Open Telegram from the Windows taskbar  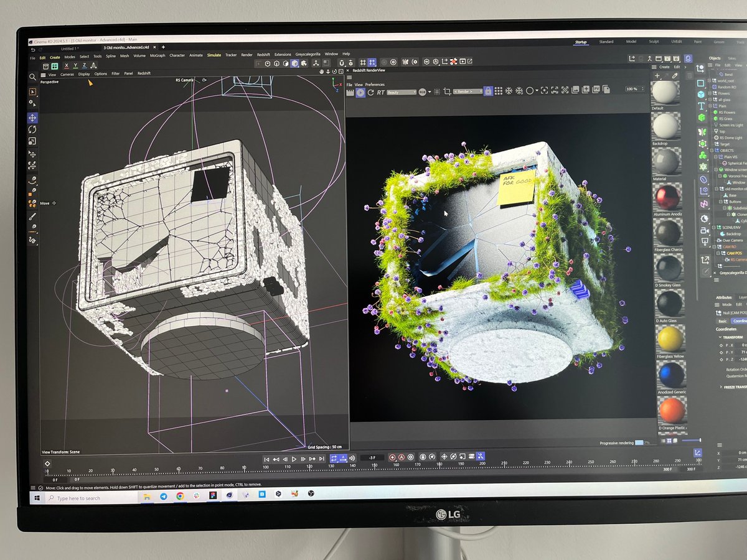(x=163, y=497)
